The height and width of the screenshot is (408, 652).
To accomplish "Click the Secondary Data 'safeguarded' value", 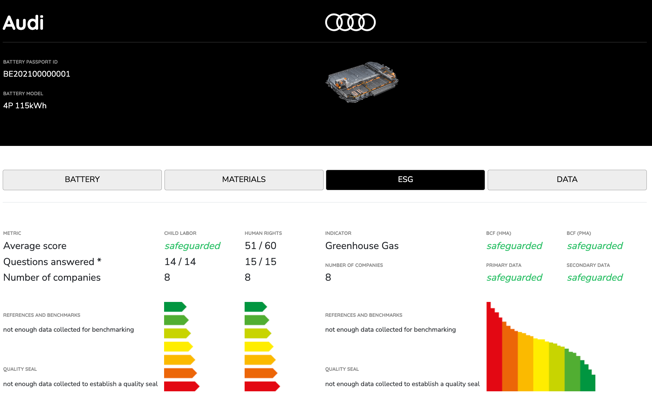I will (x=594, y=278).
